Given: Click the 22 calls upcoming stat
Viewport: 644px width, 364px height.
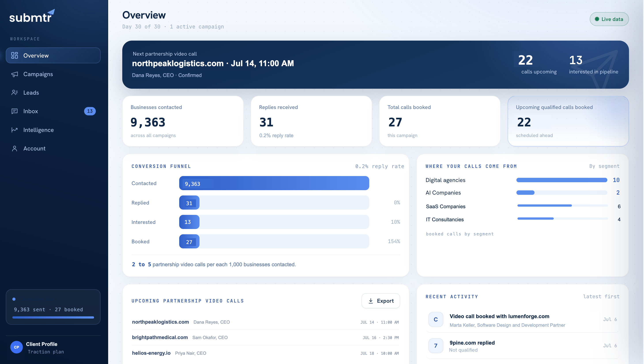Looking at the screenshot, I should tap(538, 64).
